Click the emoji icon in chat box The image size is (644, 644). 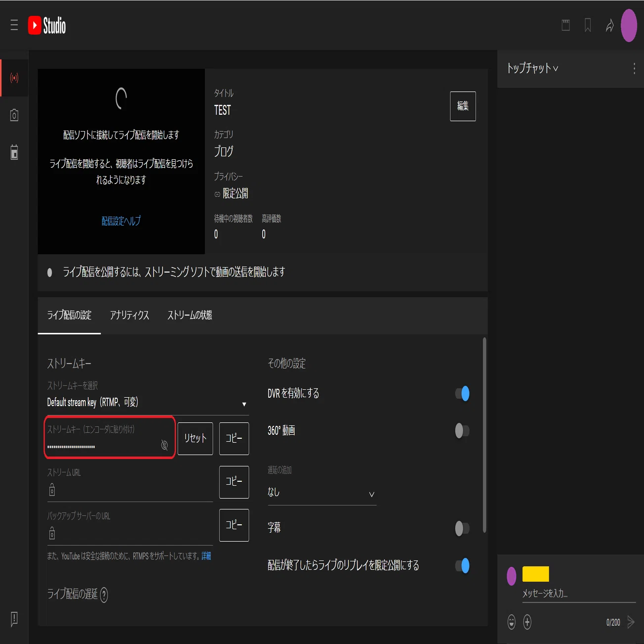[x=511, y=622]
